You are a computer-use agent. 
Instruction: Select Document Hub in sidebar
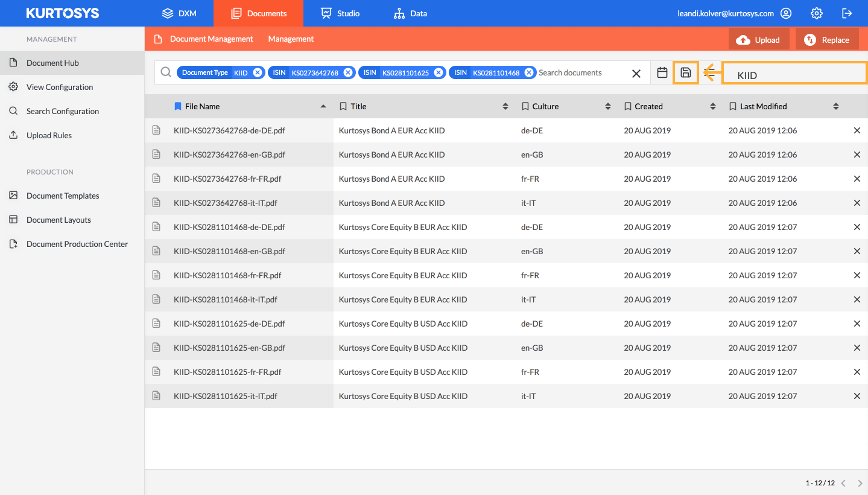coord(72,63)
